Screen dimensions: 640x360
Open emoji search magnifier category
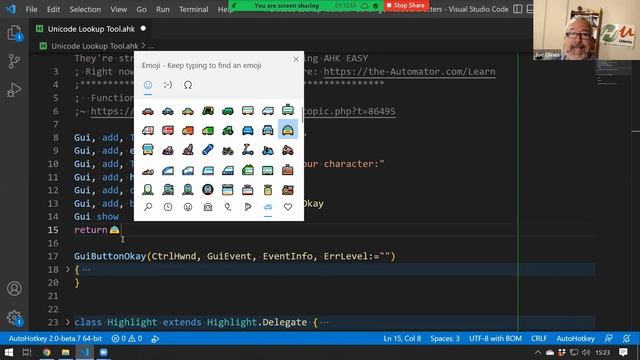click(x=148, y=207)
